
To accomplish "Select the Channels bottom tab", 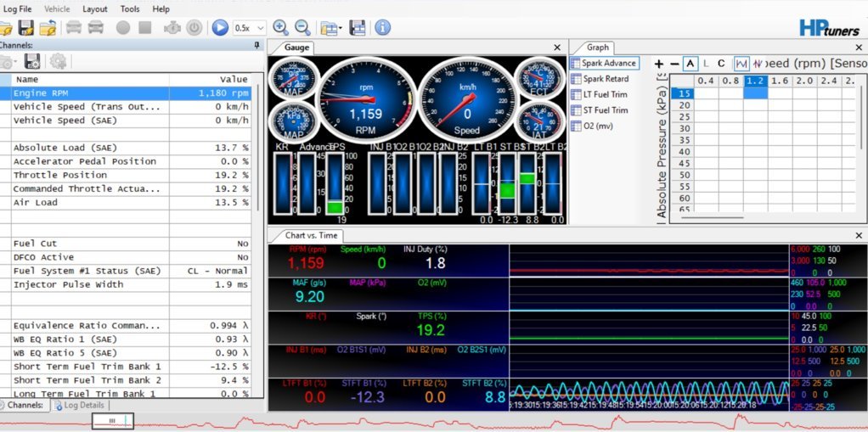I will click(25, 405).
